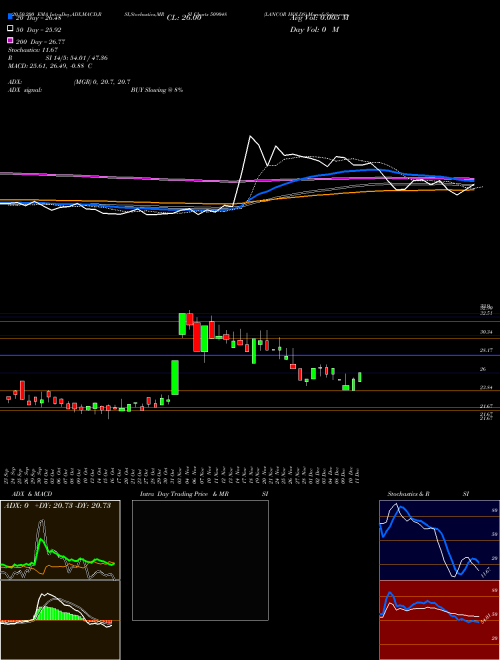Click the 26 price axis label
The width and height of the screenshot is (500, 660).
coord(483,369)
